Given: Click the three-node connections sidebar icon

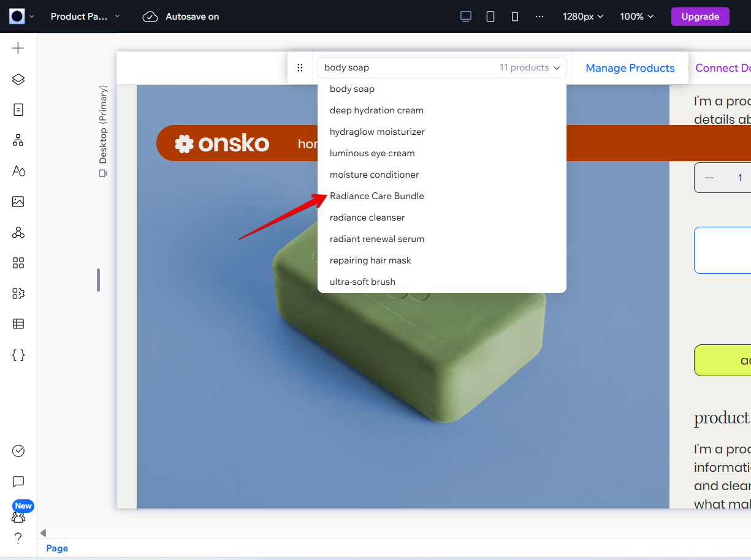Looking at the screenshot, I should (18, 232).
